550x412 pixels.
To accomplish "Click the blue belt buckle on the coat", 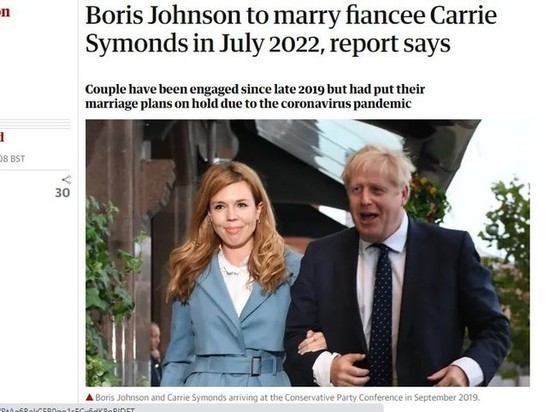I will click(256, 366).
